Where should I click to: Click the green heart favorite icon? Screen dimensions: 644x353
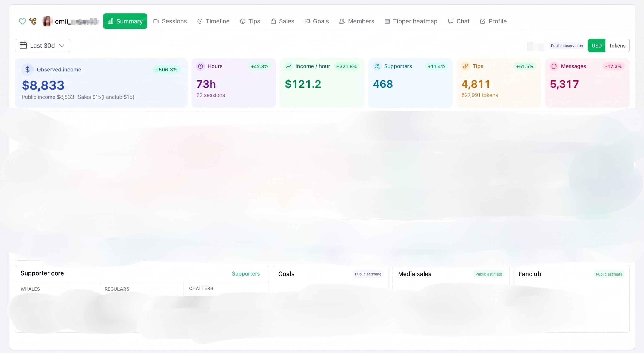pos(22,21)
